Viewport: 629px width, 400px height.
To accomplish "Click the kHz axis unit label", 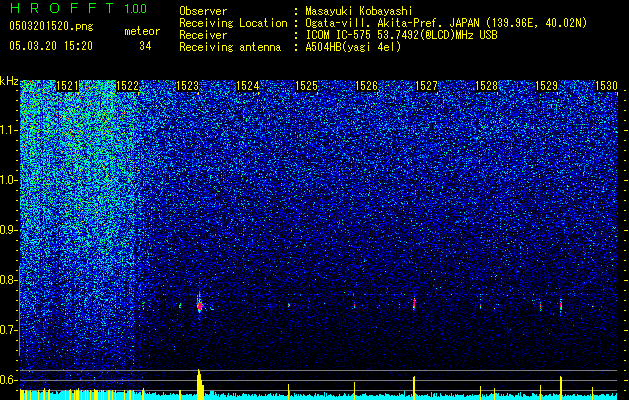I will tap(9, 81).
